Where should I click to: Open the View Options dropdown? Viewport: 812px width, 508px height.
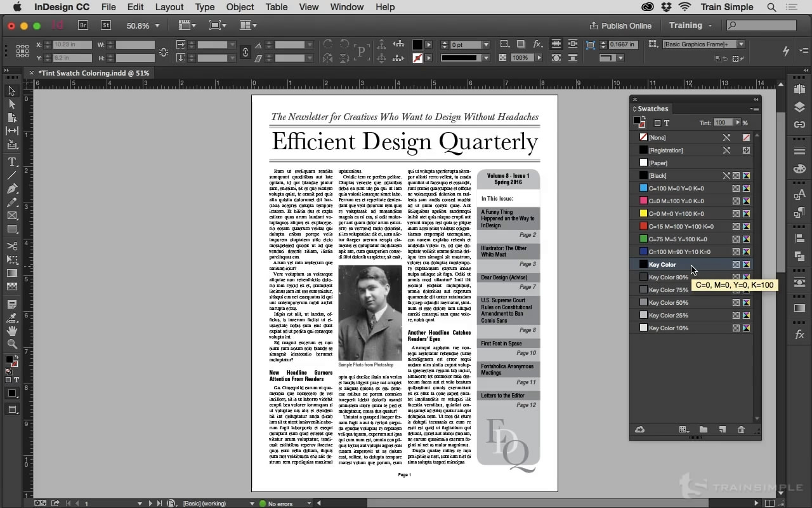pyautogui.click(x=187, y=25)
